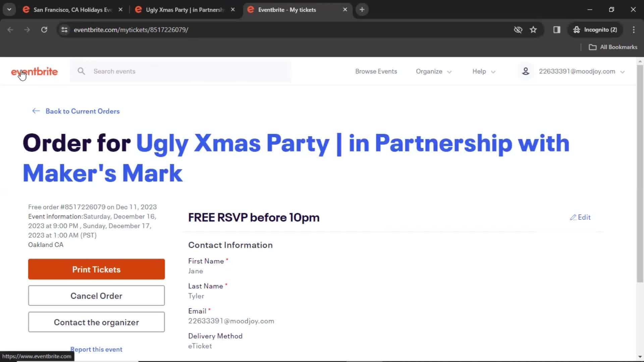
Task: Click the Cancel Order button
Action: pos(96,296)
